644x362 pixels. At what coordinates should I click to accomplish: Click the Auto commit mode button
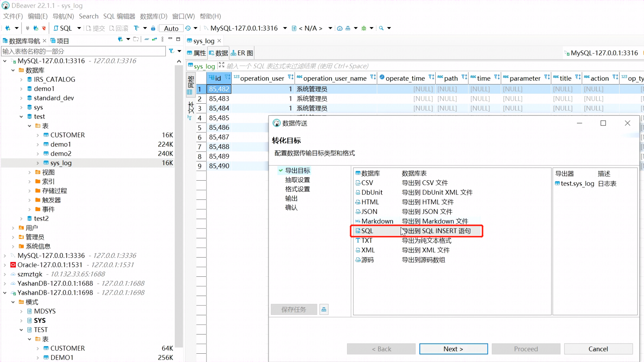click(171, 28)
